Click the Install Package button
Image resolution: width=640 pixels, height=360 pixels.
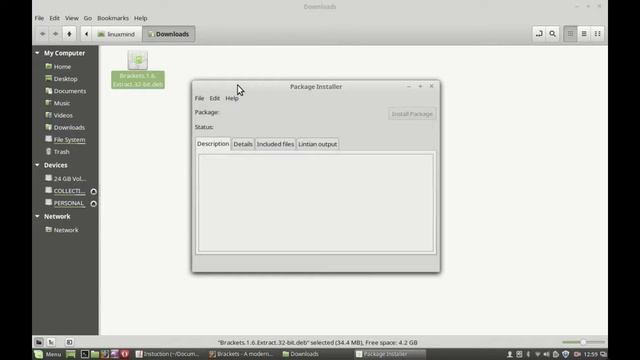pos(412,114)
